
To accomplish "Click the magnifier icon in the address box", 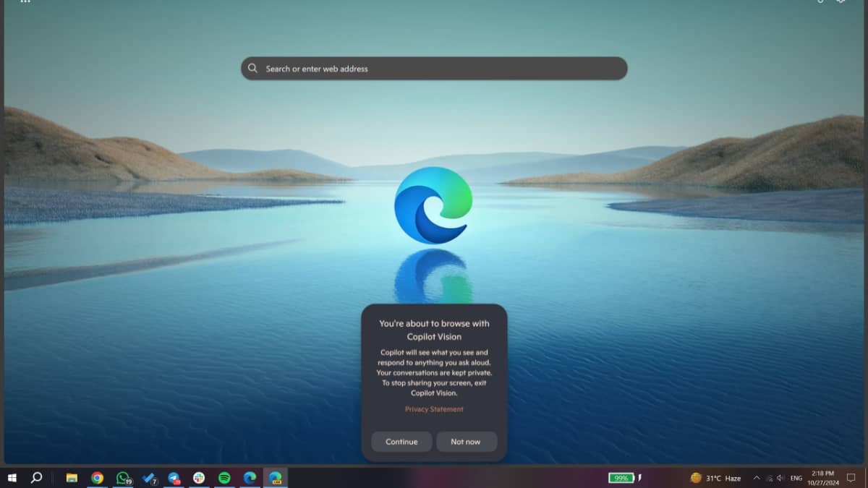I will (x=252, y=69).
